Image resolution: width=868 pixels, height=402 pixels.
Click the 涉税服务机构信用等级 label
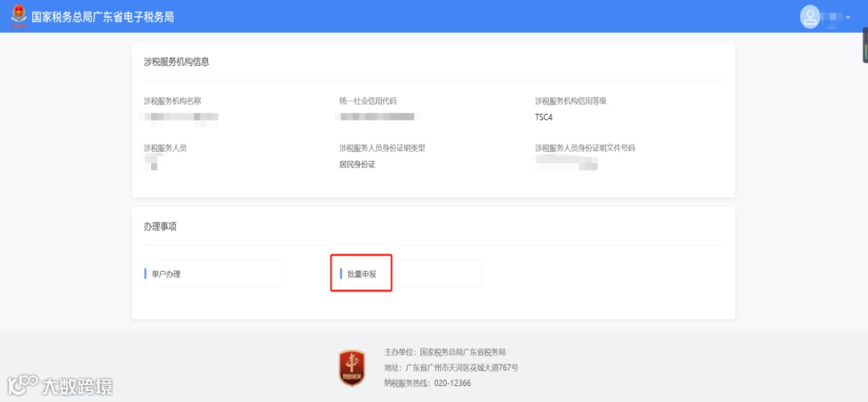pyautogui.click(x=571, y=100)
